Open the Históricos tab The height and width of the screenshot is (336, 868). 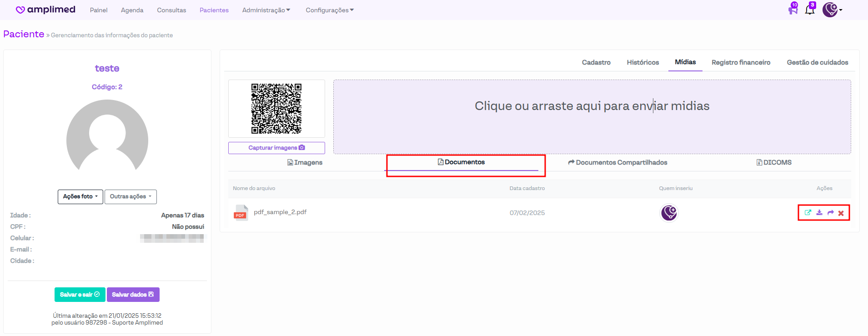[642, 62]
